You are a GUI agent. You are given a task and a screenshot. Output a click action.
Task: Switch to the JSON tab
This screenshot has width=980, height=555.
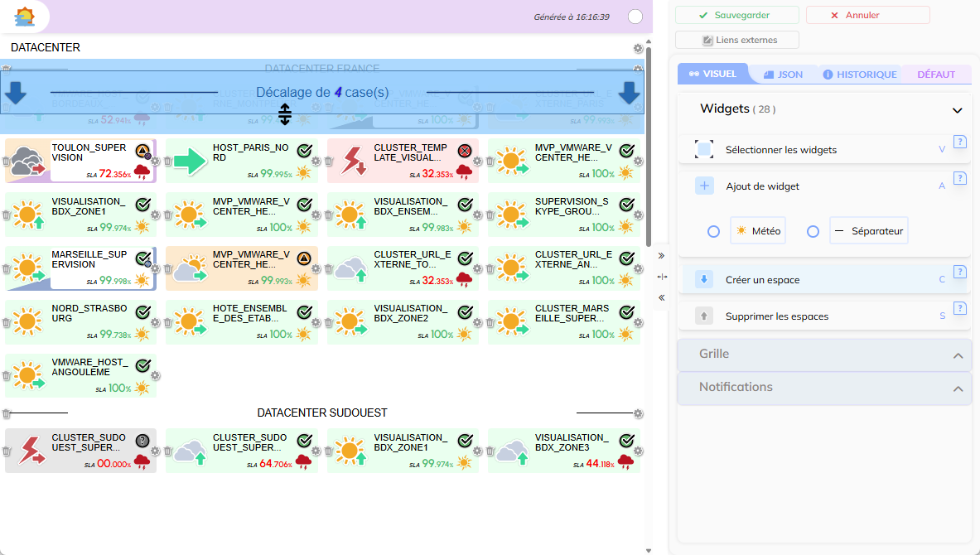[783, 75]
